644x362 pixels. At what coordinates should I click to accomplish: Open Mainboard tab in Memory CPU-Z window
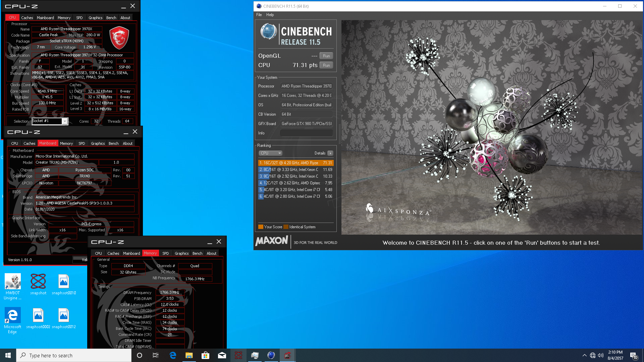click(131, 253)
